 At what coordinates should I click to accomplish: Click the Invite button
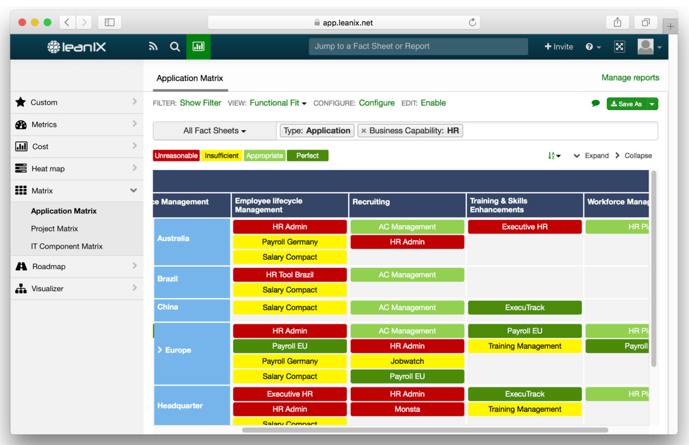click(558, 47)
